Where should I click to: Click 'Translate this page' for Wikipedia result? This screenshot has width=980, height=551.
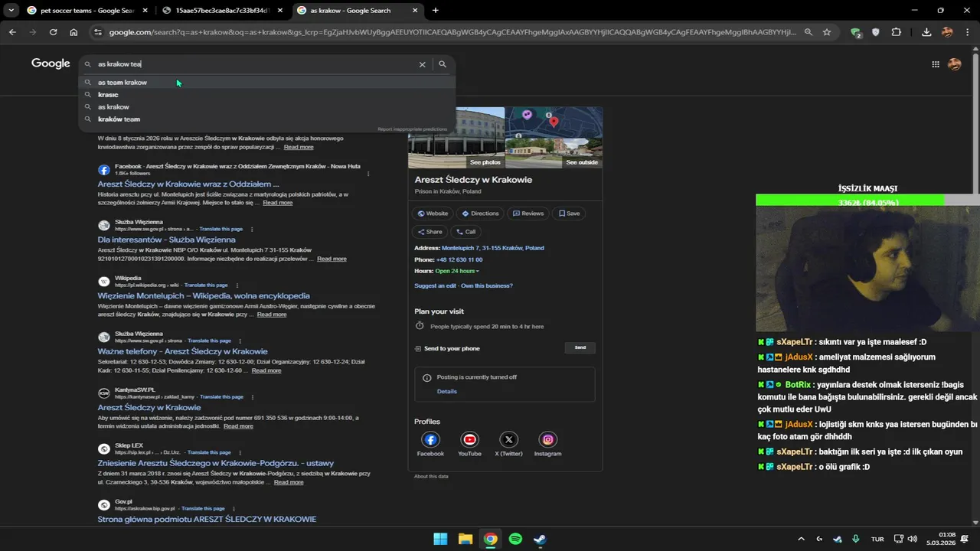click(x=206, y=285)
